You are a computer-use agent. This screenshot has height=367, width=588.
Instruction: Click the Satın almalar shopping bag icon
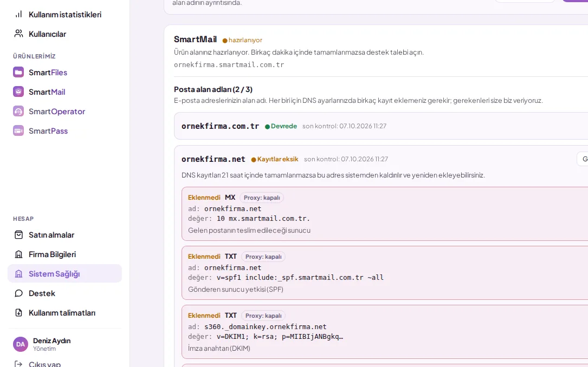tap(18, 234)
